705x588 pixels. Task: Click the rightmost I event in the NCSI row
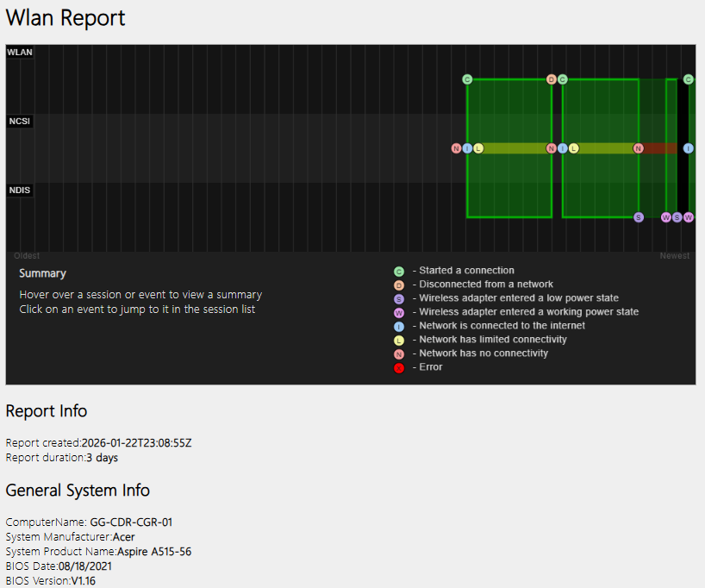pyautogui.click(x=689, y=148)
